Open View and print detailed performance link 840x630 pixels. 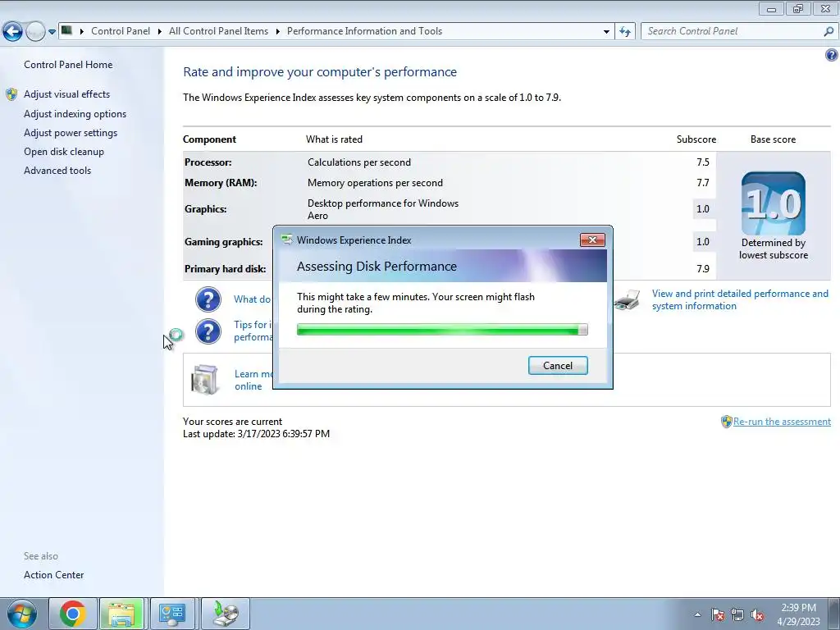[740, 299]
